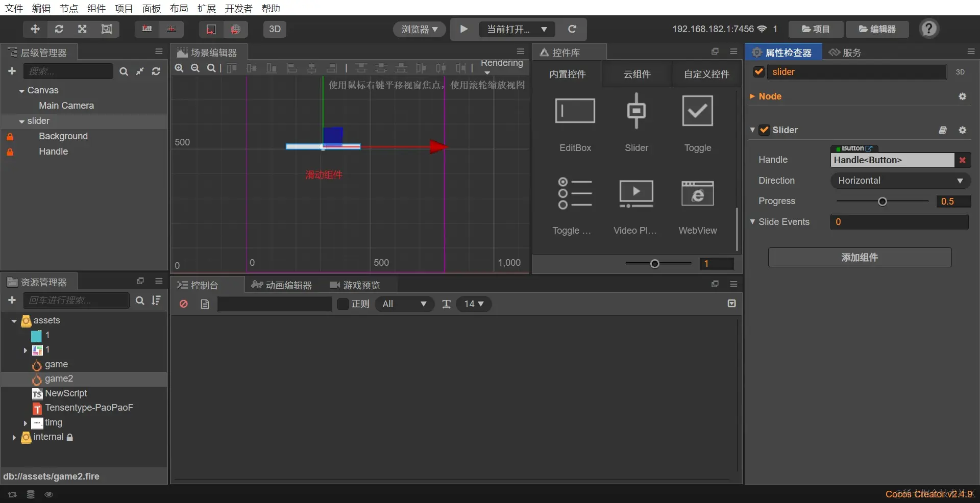Switch to the 动画编辑器 tab

282,285
